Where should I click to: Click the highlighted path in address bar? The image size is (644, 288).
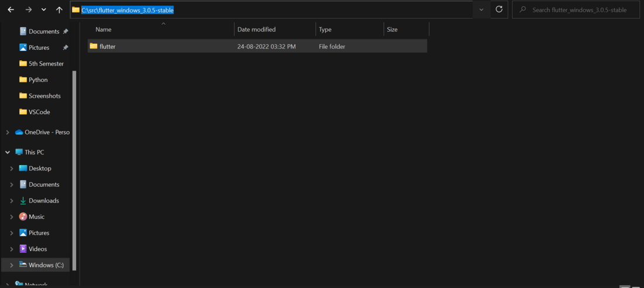point(127,10)
